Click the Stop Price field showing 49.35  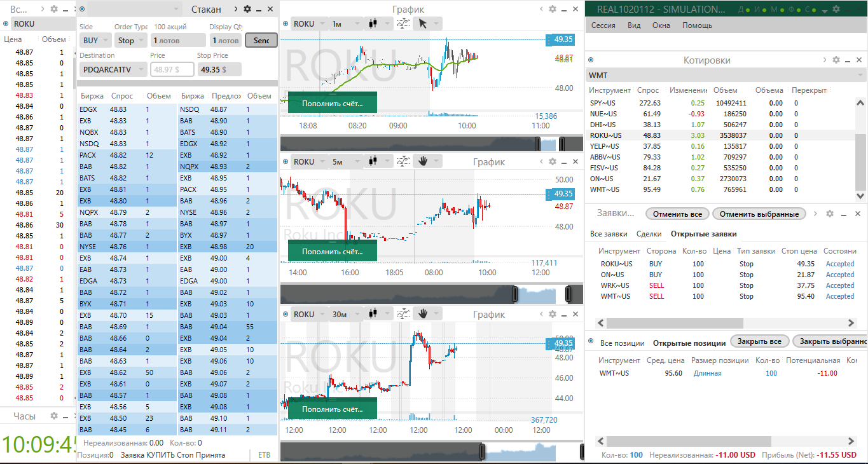[x=219, y=69]
